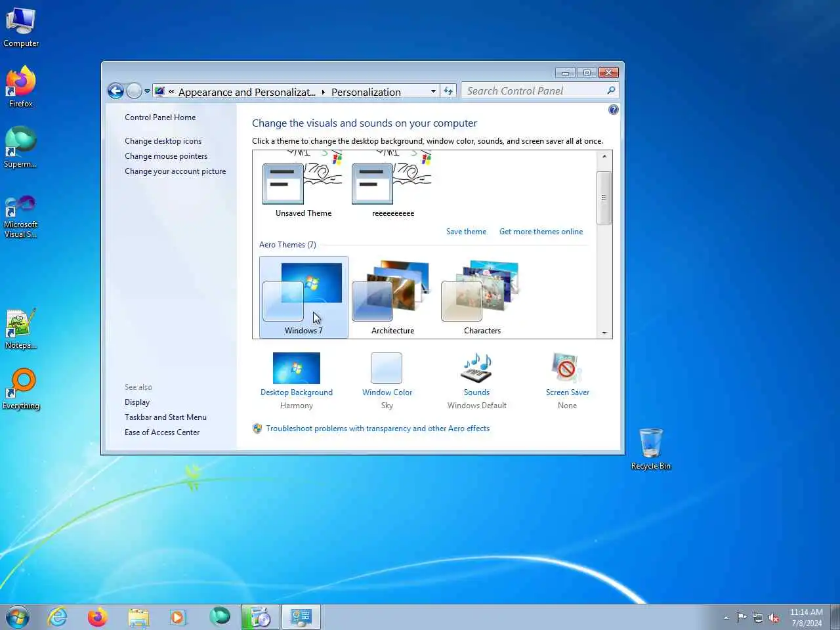
Task: Open Ease of Access Center link
Action: tap(162, 432)
